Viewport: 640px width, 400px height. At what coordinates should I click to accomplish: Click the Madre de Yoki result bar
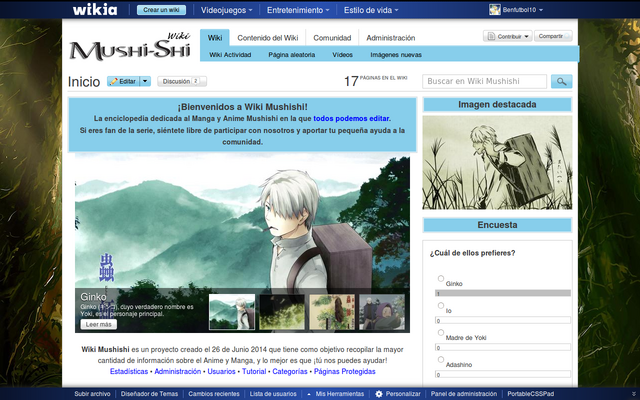pyautogui.click(x=503, y=347)
